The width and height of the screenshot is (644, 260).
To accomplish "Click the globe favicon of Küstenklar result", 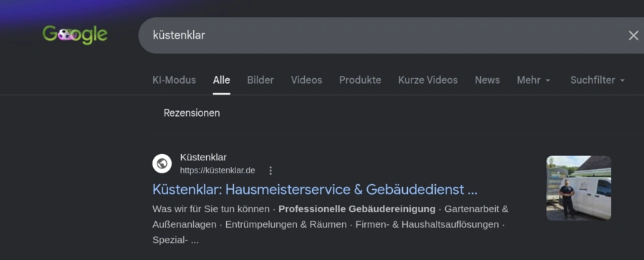I will 162,164.
